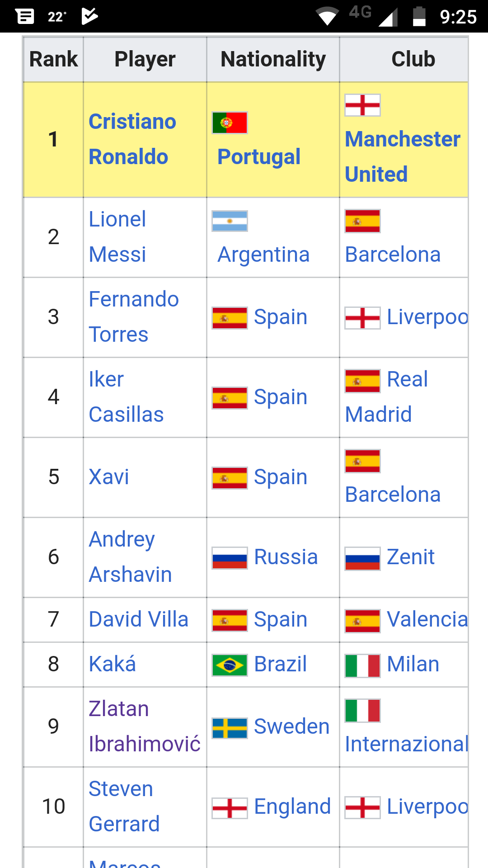Viewport: 488px width, 868px height.
Task: Select the Club column header
Action: 413,59
